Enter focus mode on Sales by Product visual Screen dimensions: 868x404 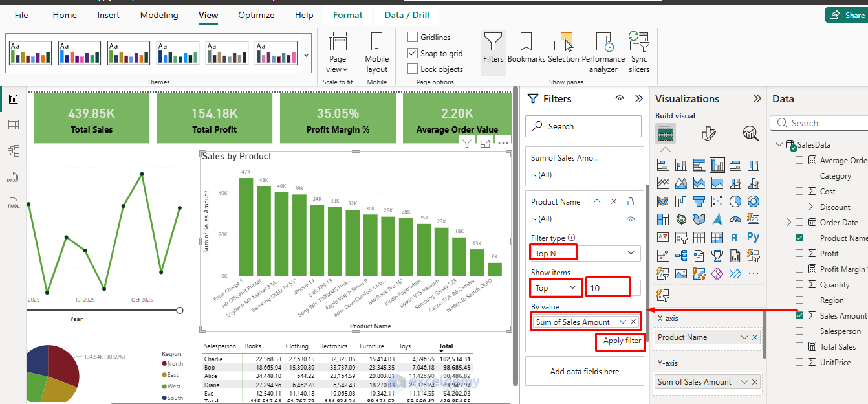point(485,143)
